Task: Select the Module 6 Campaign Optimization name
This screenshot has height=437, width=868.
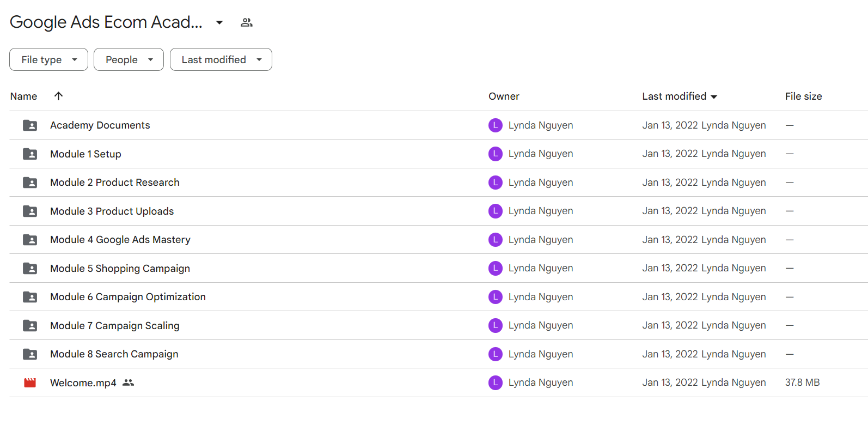Action: (x=128, y=297)
